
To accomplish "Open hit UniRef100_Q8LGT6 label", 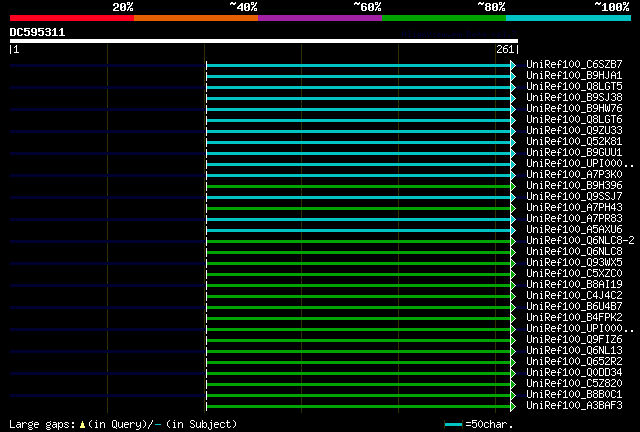I will coord(574,119).
